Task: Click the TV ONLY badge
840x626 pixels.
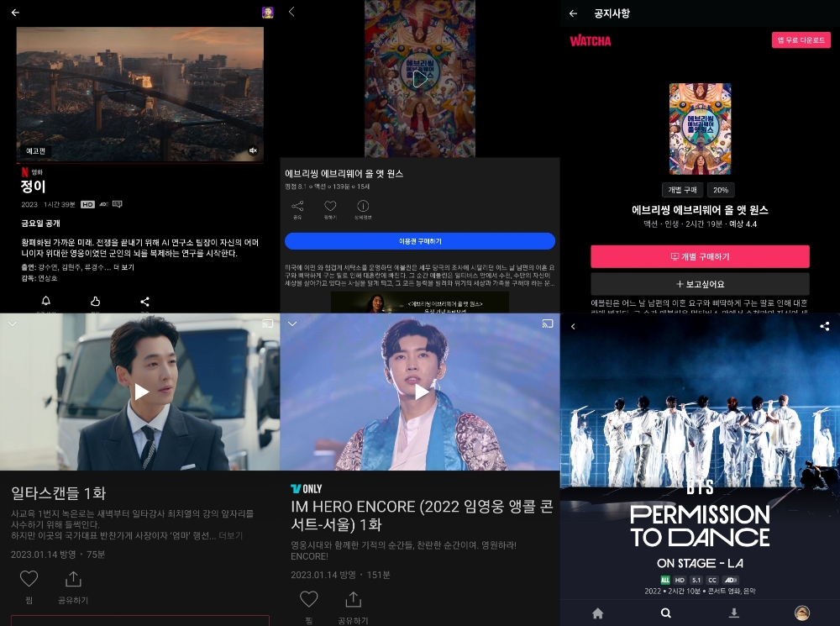Action: click(x=307, y=489)
